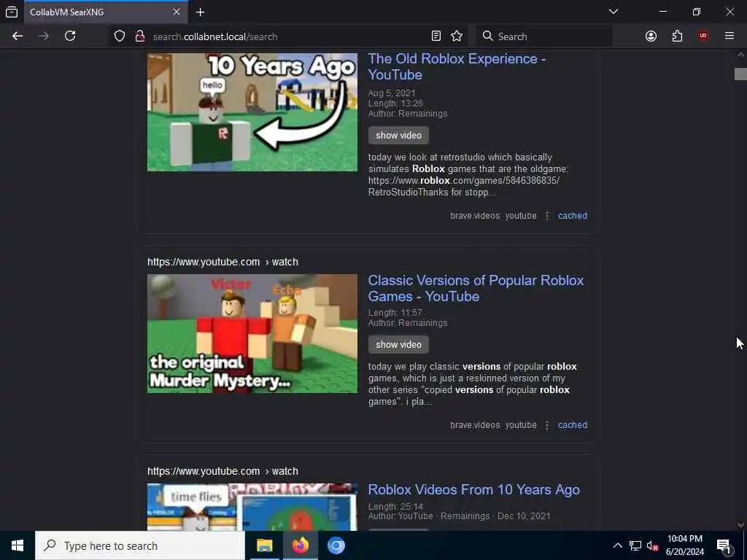Click the scrollbar up arrow
Image resolution: width=747 pixels, height=560 pixels.
740,55
